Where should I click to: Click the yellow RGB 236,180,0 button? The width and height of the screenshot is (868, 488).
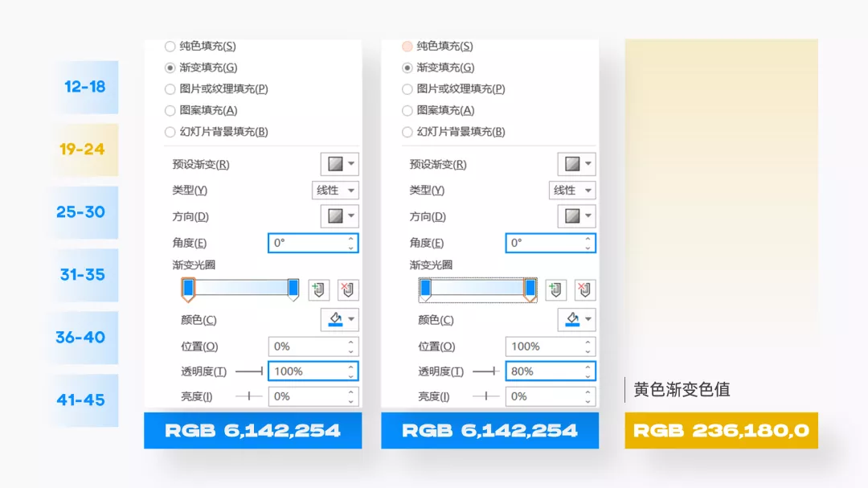(x=721, y=430)
